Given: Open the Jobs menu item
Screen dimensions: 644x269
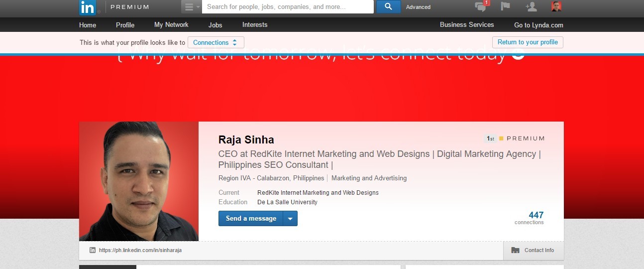Looking at the screenshot, I should (215, 25).
